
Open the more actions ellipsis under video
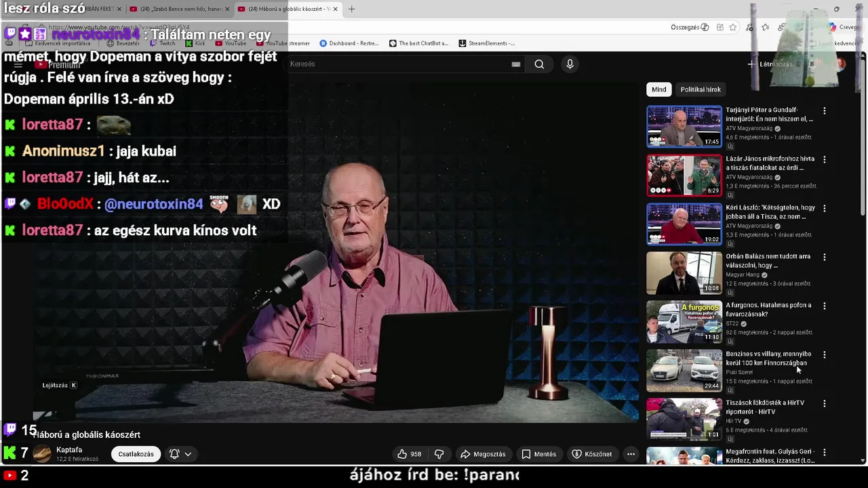point(631,454)
